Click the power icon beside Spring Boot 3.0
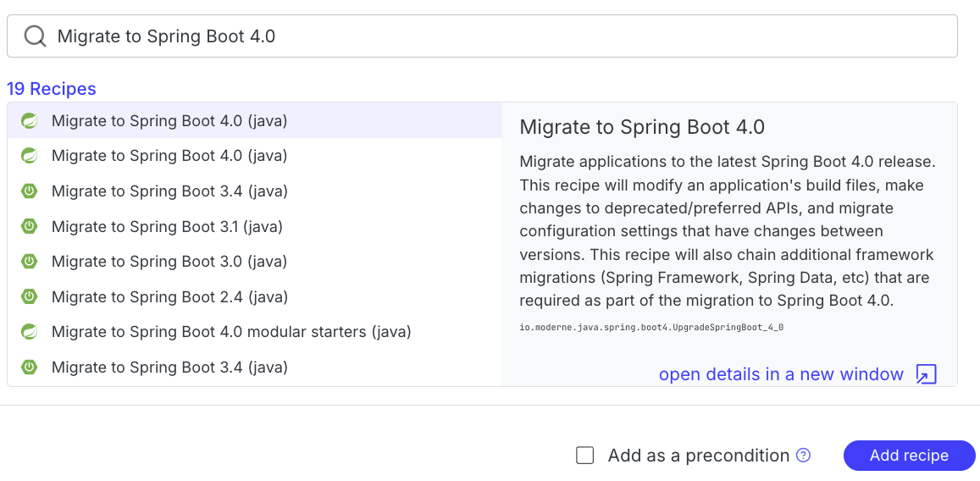The width and height of the screenshot is (980, 481). click(x=29, y=262)
